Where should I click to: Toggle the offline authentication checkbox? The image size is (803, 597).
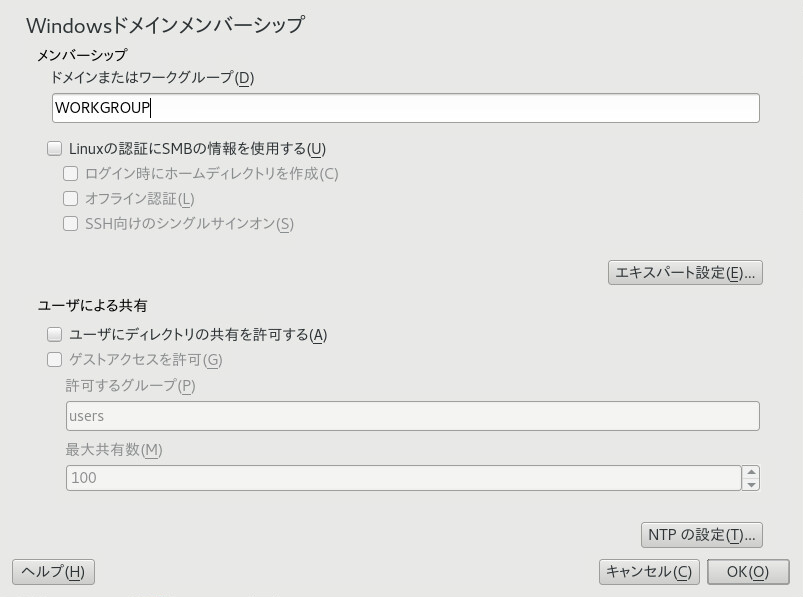pyautogui.click(x=71, y=199)
